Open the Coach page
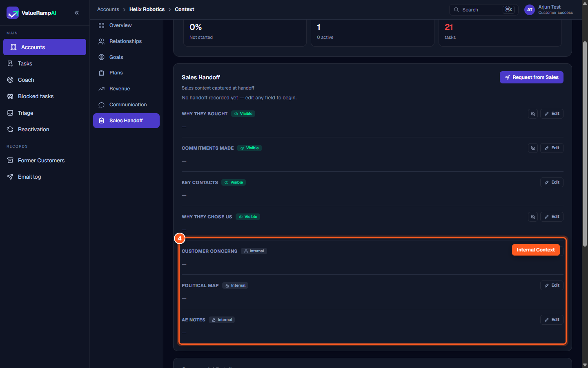 [x=45, y=80]
